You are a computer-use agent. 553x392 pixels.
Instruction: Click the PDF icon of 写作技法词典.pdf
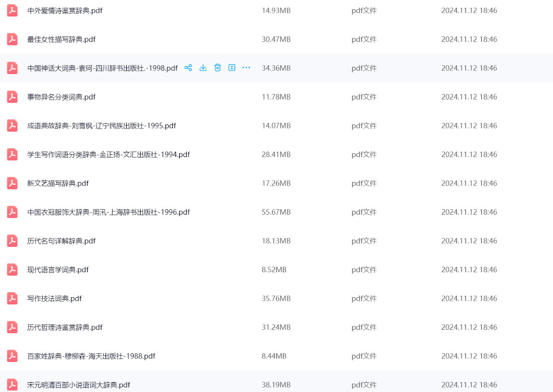(x=12, y=298)
